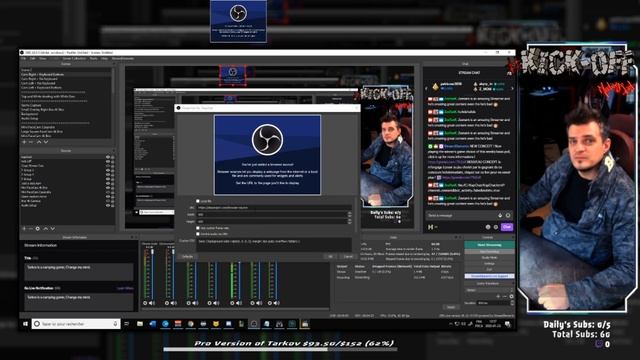This screenshot has width=640, height=360.
Task: Open the emote picker in stream chat
Action: point(508,215)
